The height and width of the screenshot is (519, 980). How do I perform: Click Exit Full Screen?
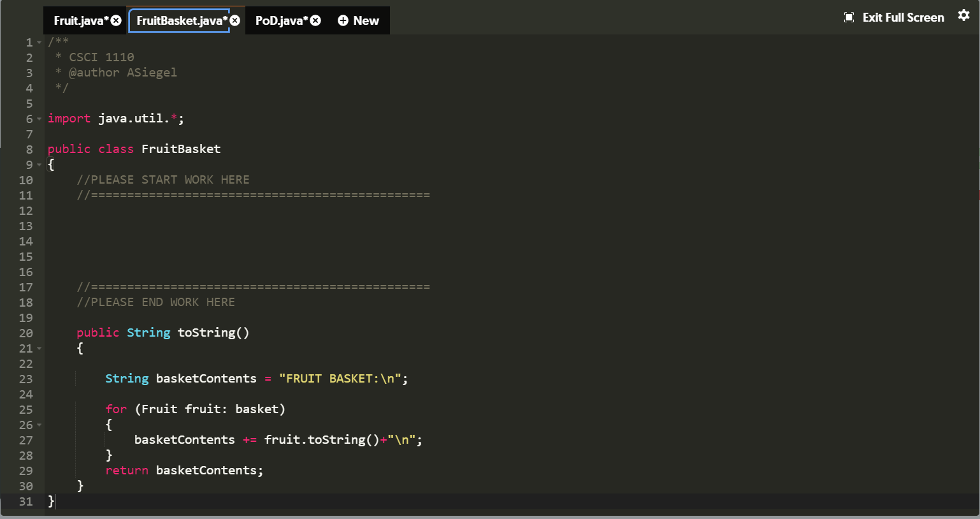point(903,18)
